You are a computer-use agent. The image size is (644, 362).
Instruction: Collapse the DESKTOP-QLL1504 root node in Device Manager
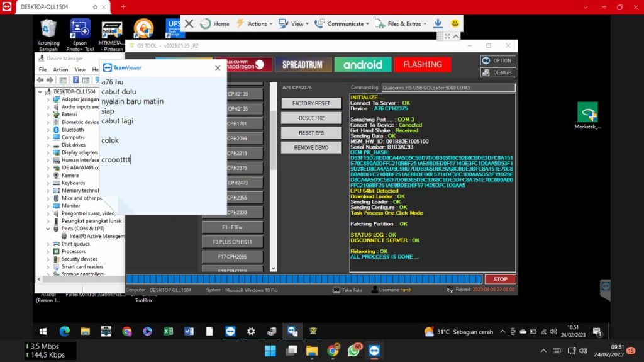pyautogui.click(x=40, y=91)
